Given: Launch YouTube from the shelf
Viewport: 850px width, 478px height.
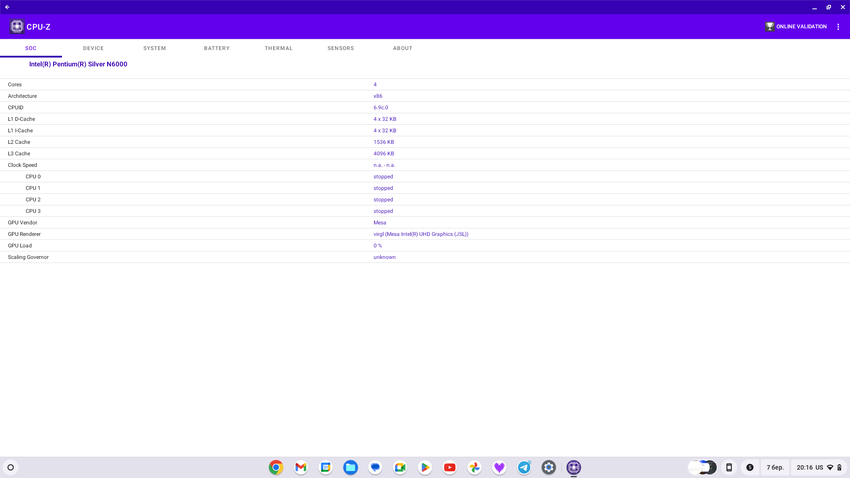Looking at the screenshot, I should click(450, 467).
